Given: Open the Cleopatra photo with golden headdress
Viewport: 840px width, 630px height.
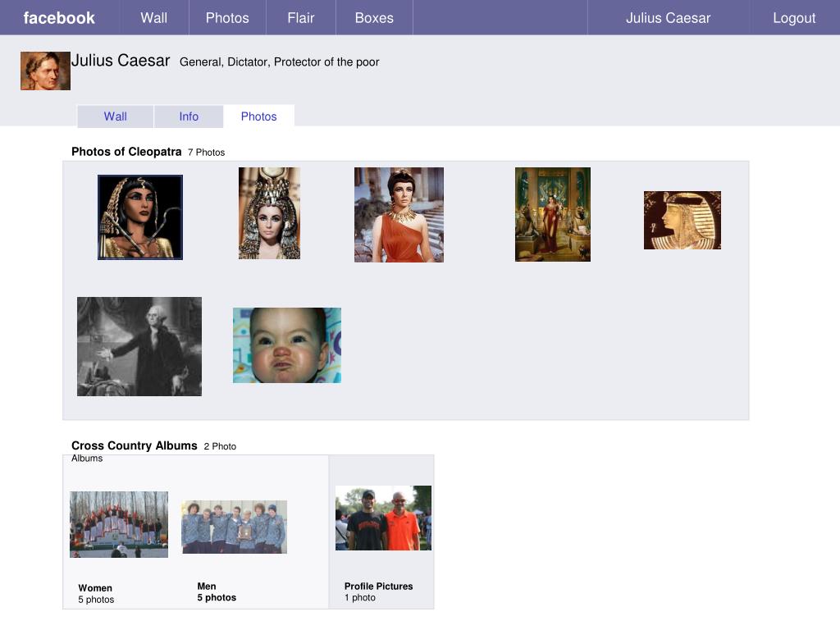Looking at the screenshot, I should [269, 213].
